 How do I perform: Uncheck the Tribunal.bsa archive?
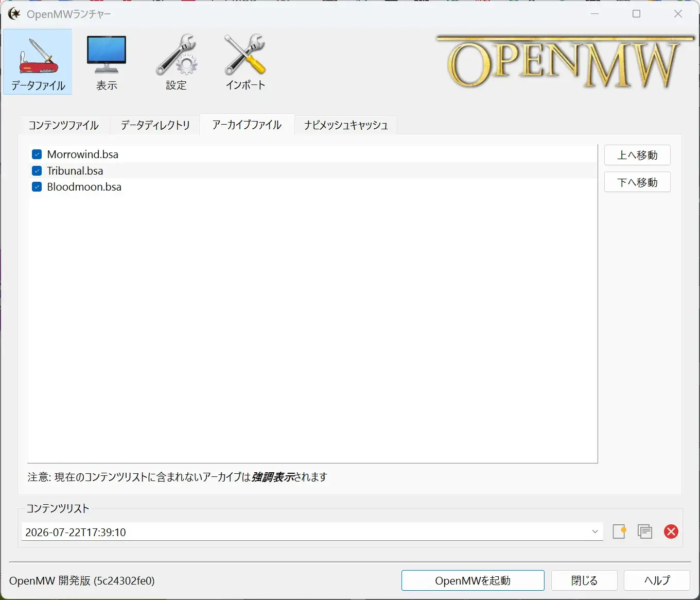tap(37, 171)
